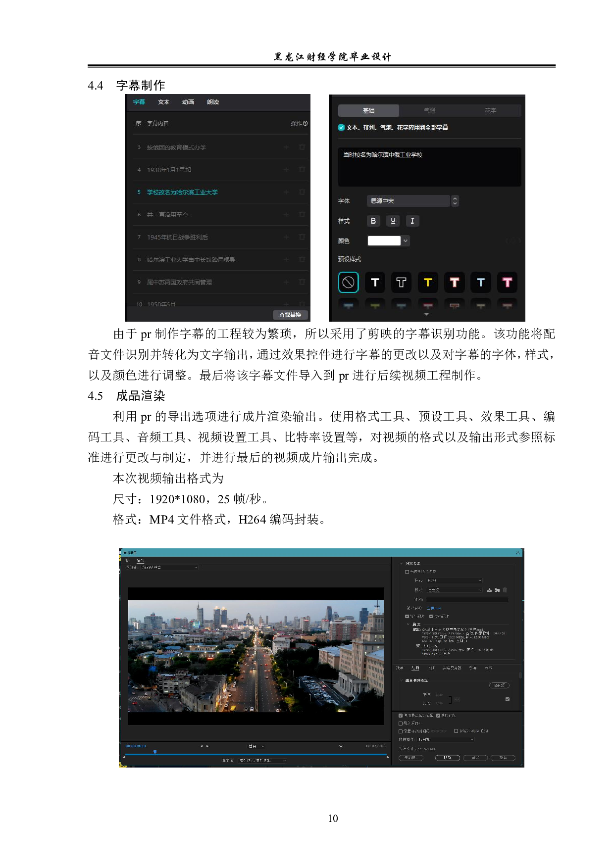Viewport: 614px width, 868px height.
Task: Select the pink T preset style
Action: (x=507, y=282)
